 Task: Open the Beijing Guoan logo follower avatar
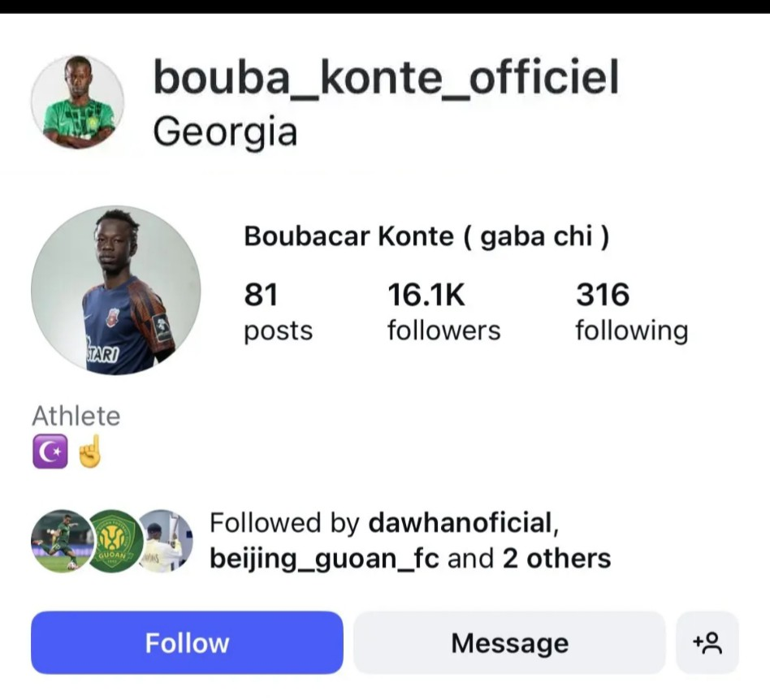click(x=114, y=541)
